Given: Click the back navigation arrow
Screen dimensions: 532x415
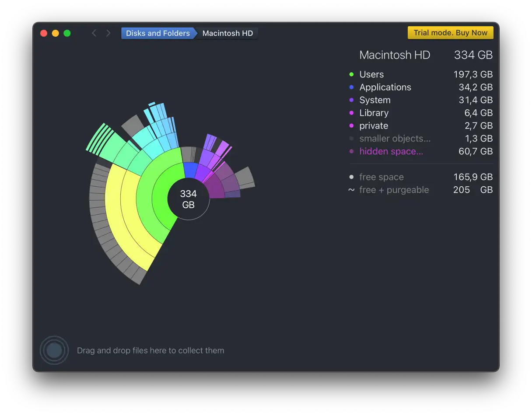Looking at the screenshot, I should [x=94, y=33].
